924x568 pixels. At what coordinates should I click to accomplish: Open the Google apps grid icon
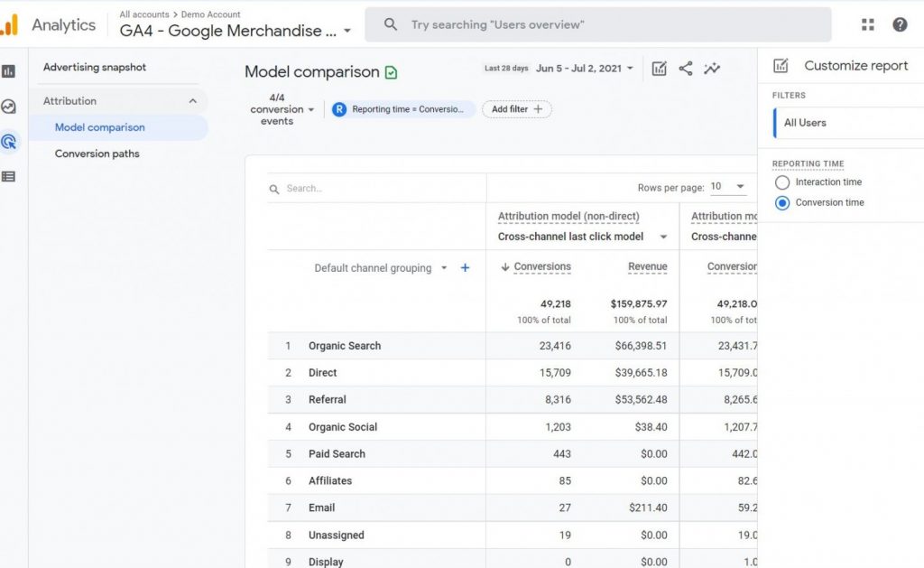tap(868, 24)
